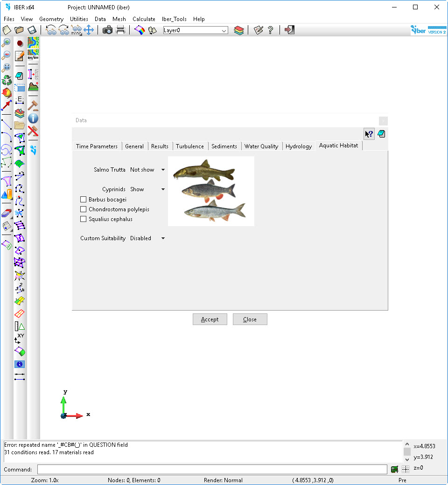Click the scissors cut tool icon
448x485 pixels.
[20, 214]
